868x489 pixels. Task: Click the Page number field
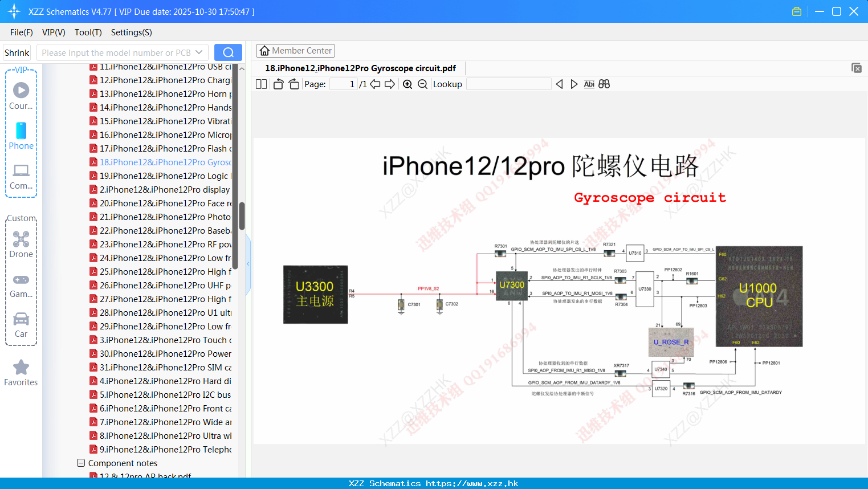tap(343, 84)
